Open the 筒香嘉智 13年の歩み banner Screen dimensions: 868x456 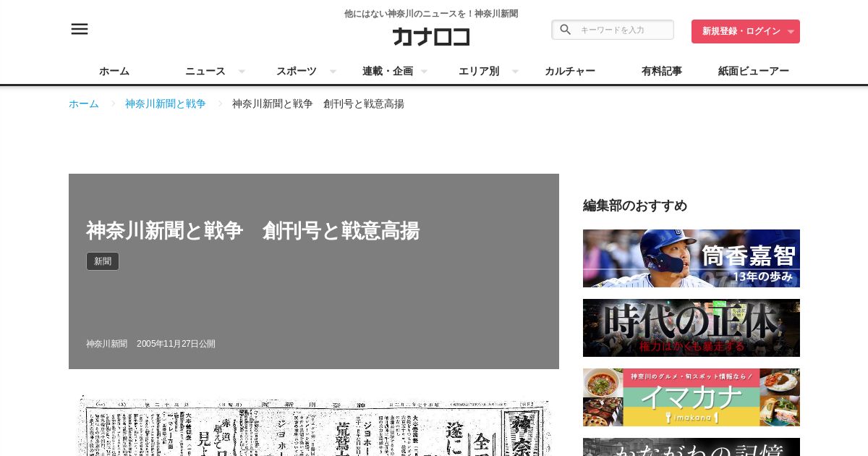(x=692, y=258)
